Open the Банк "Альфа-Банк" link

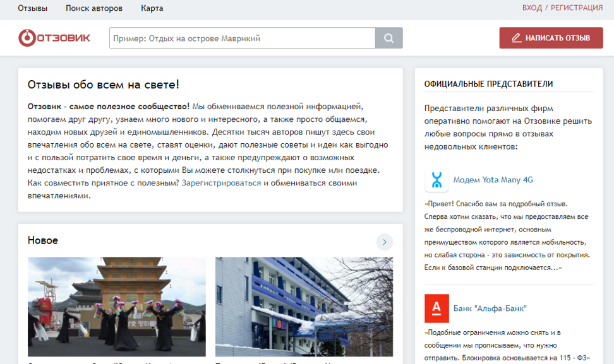(x=490, y=308)
